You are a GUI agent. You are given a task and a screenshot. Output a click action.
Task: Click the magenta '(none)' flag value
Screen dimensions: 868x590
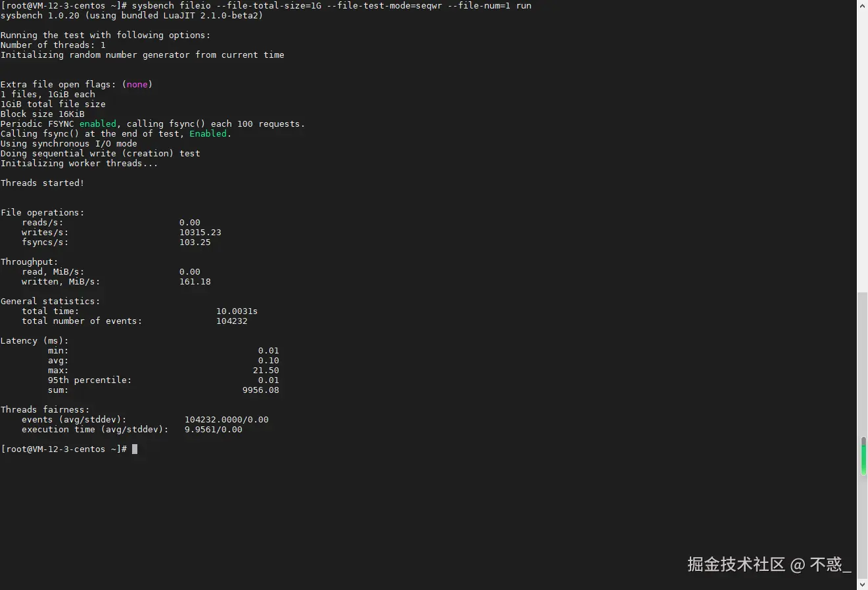click(137, 84)
